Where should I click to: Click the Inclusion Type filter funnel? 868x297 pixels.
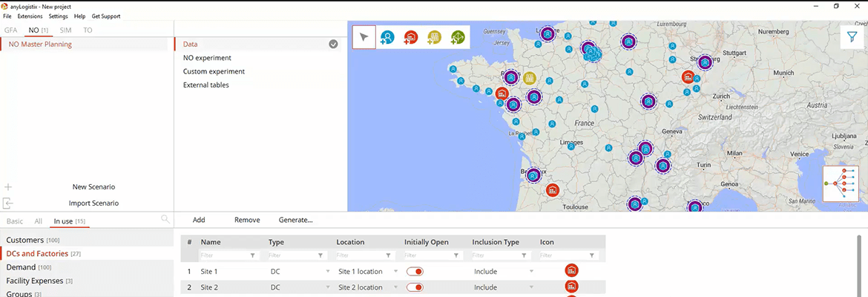[525, 256]
